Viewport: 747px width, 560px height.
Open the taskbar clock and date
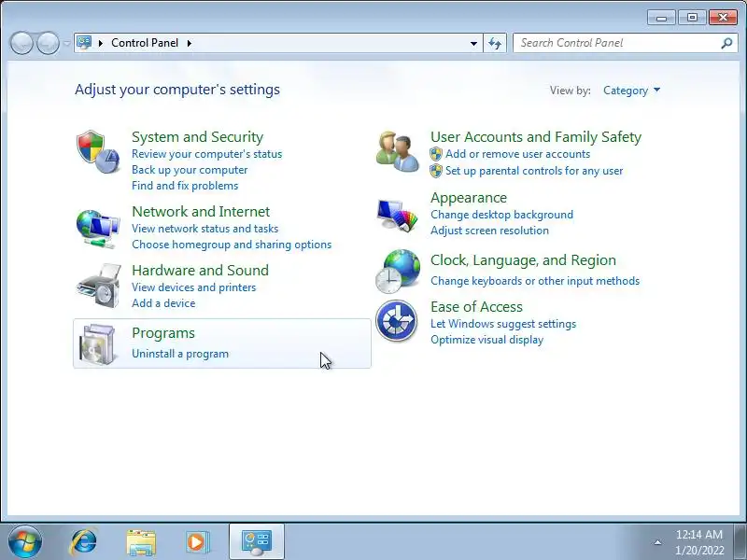699,542
